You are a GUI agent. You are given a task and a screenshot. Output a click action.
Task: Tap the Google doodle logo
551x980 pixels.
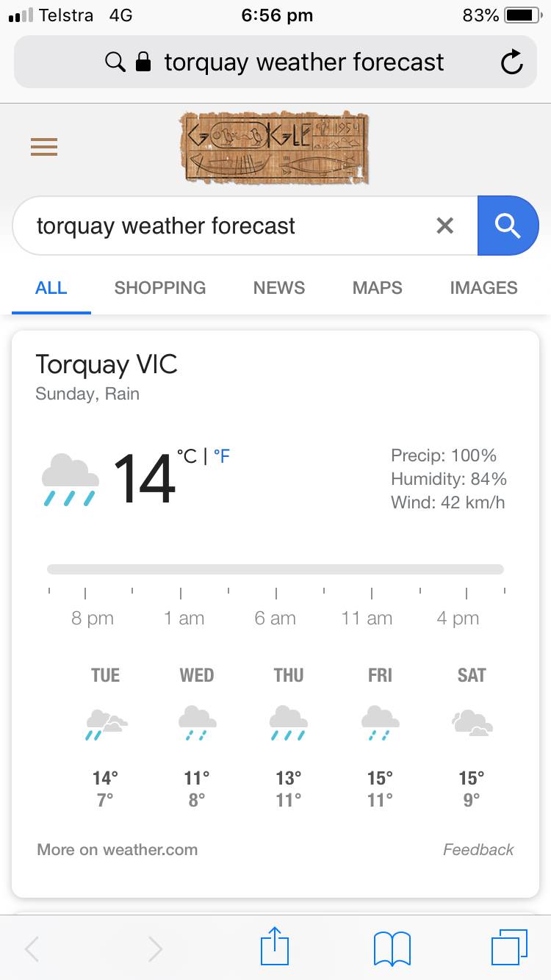click(275, 148)
